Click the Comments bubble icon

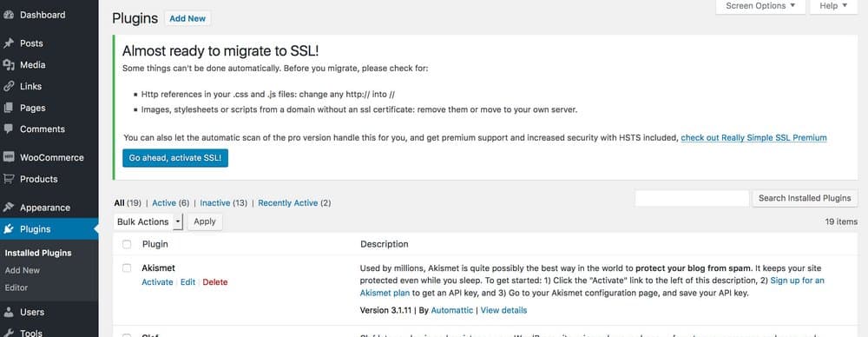coord(9,129)
